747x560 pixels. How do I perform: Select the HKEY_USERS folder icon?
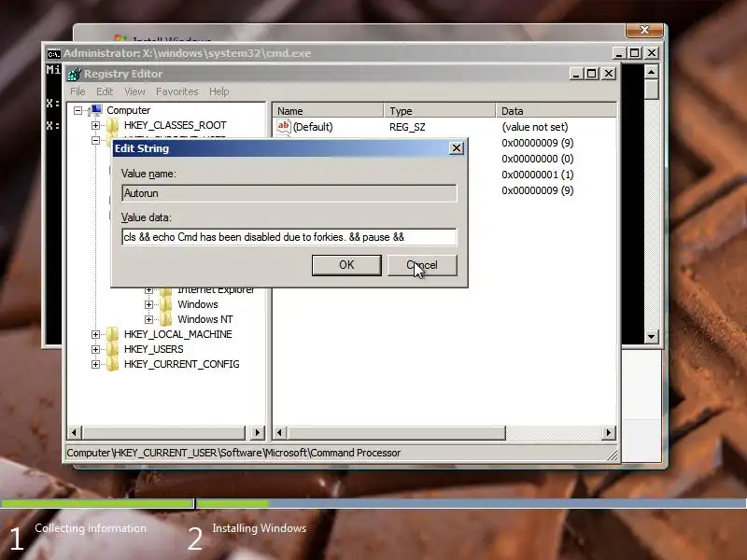pyautogui.click(x=112, y=349)
